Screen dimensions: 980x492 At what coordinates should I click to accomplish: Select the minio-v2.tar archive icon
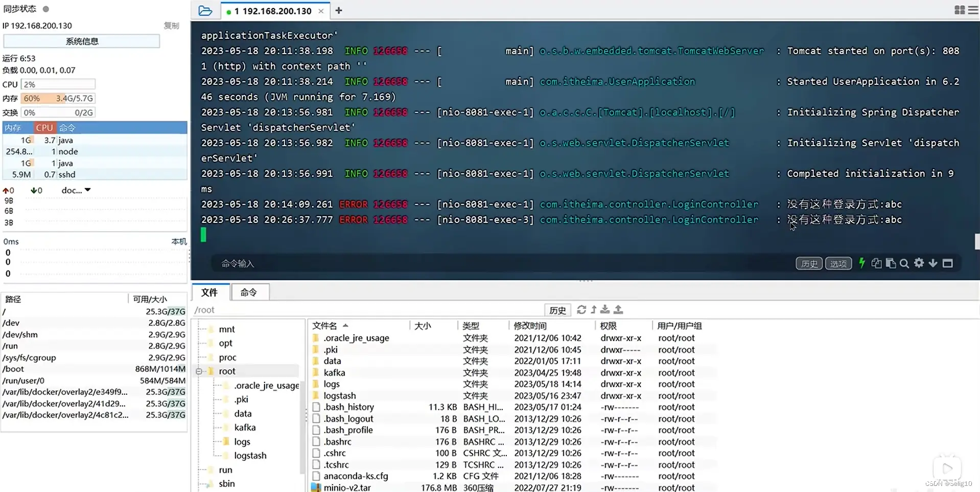click(316, 487)
